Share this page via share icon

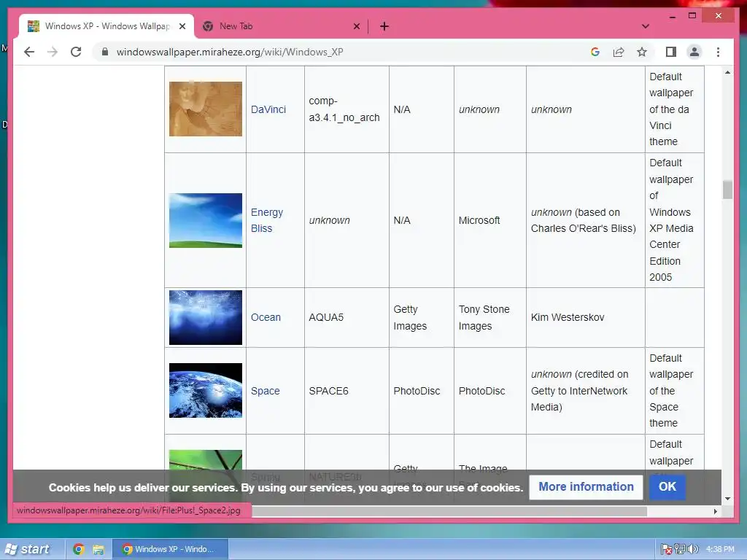click(x=619, y=52)
